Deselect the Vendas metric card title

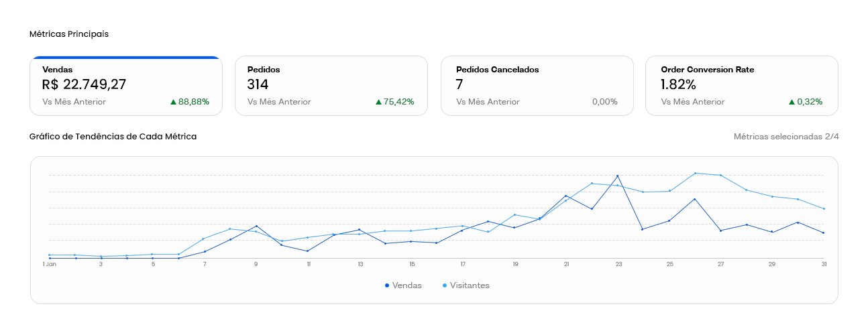(x=58, y=70)
